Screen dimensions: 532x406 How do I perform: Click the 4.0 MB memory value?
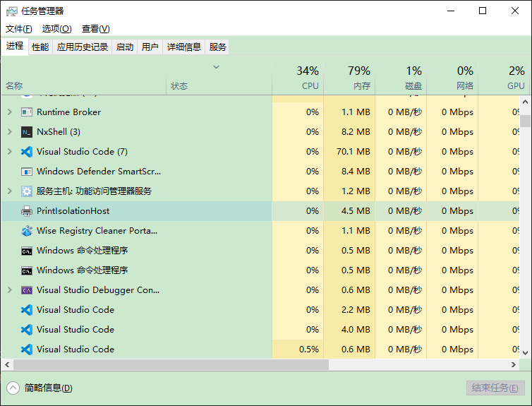356,329
